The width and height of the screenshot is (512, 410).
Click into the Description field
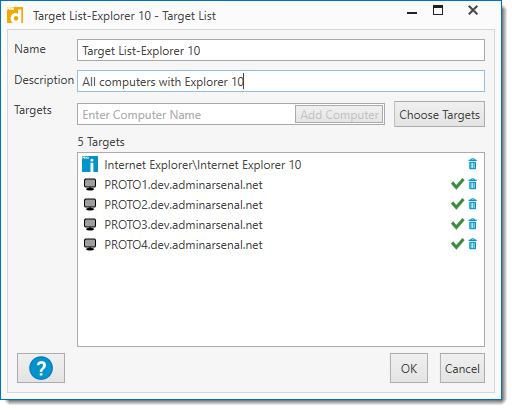coord(281,81)
